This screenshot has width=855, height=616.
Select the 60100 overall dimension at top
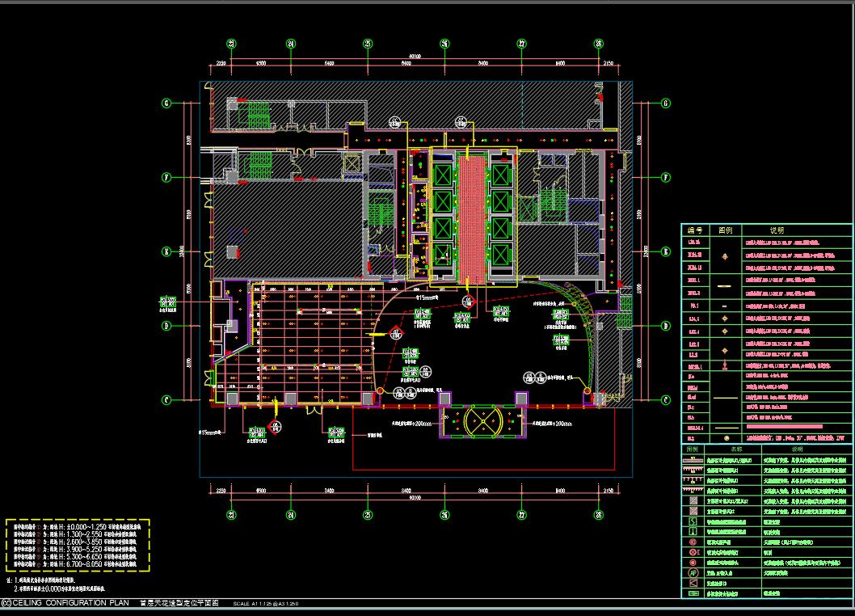(415, 57)
